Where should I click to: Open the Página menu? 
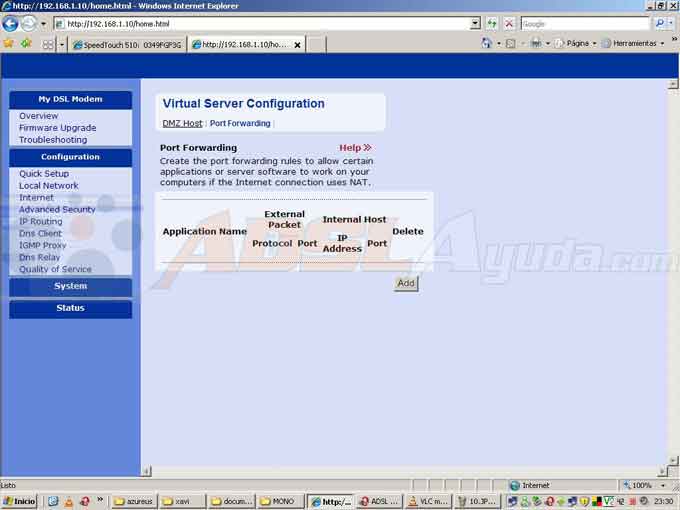click(575, 43)
